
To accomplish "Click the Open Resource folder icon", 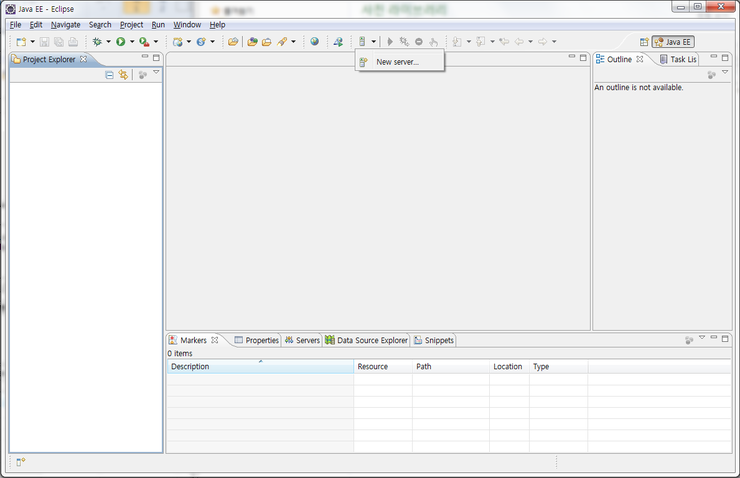I will pyautogui.click(x=267, y=42).
